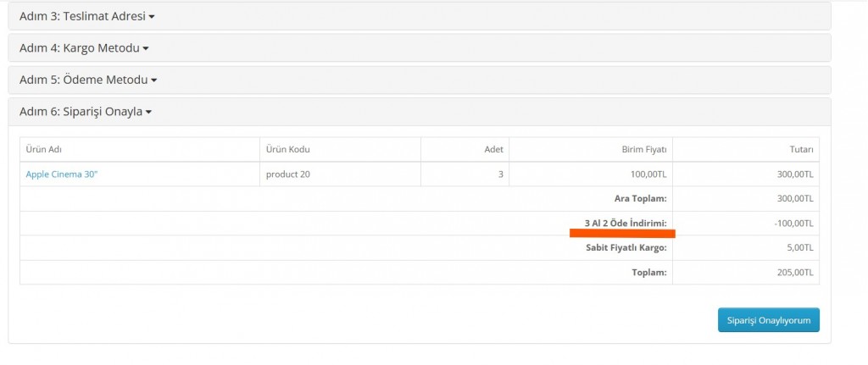
Task: Collapse the Adım 6: Siparişi Onayla heading
Action: pos(81,112)
